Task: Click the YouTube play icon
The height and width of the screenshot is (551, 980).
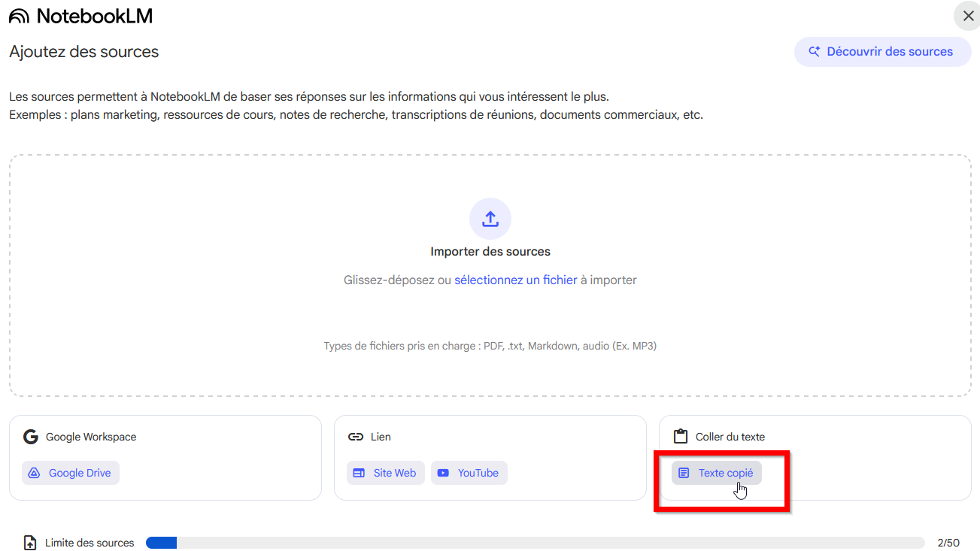Action: 443,473
